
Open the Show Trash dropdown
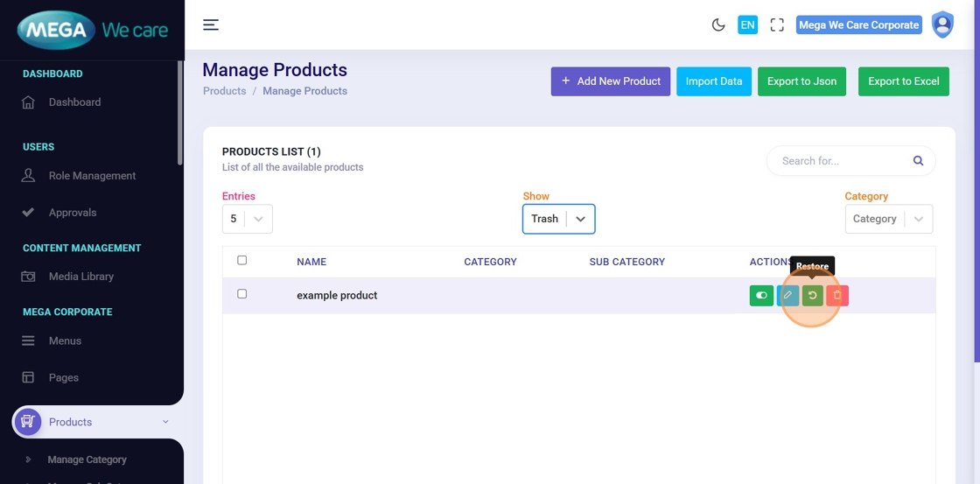click(558, 219)
